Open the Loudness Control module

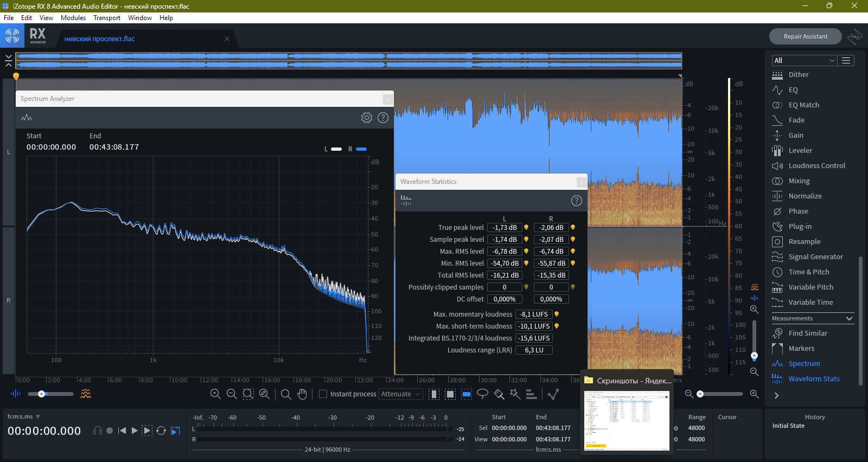click(x=816, y=166)
